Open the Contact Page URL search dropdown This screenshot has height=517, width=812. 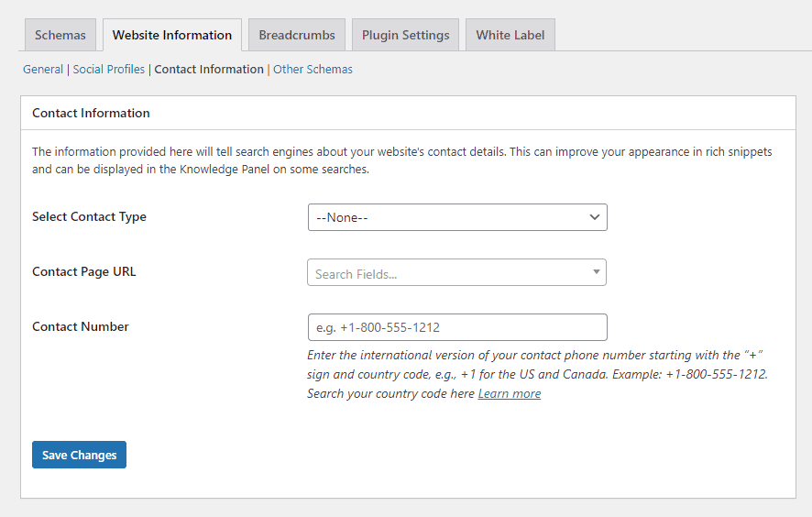click(x=449, y=273)
